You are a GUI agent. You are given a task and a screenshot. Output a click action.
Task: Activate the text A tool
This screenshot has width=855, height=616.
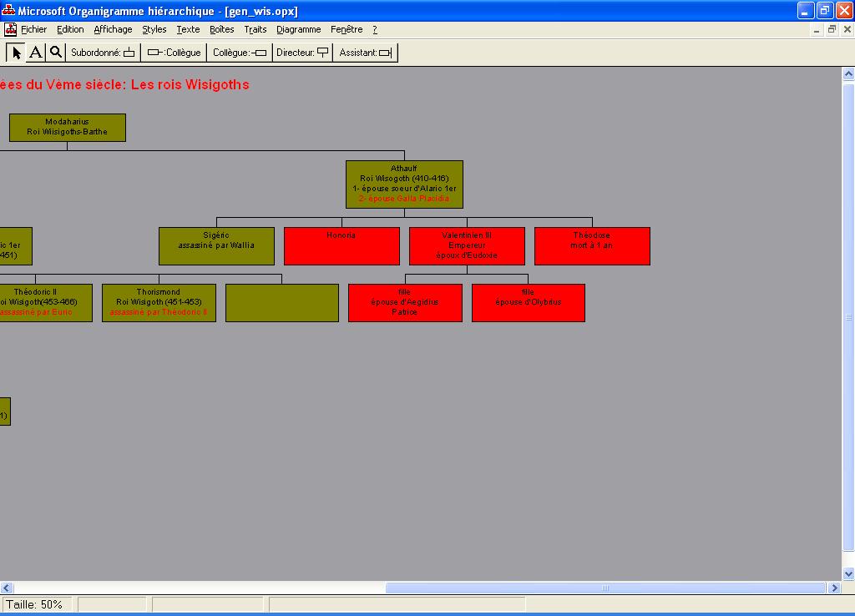[x=36, y=53]
